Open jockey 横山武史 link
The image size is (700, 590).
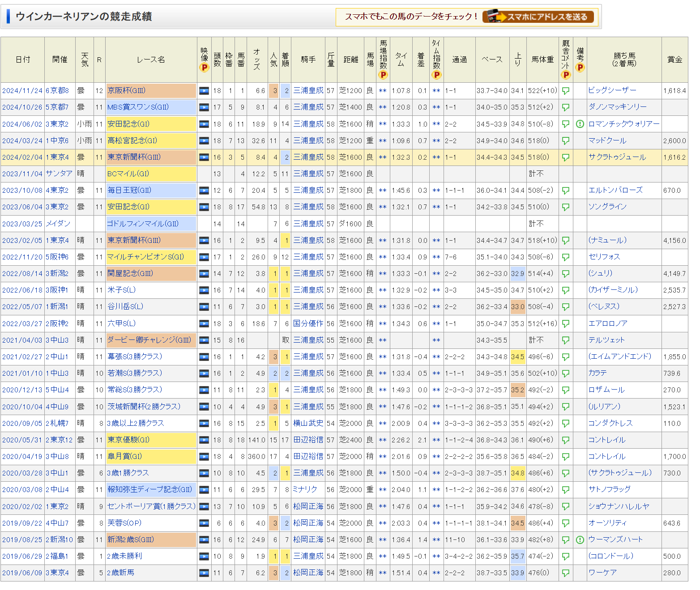point(308,423)
